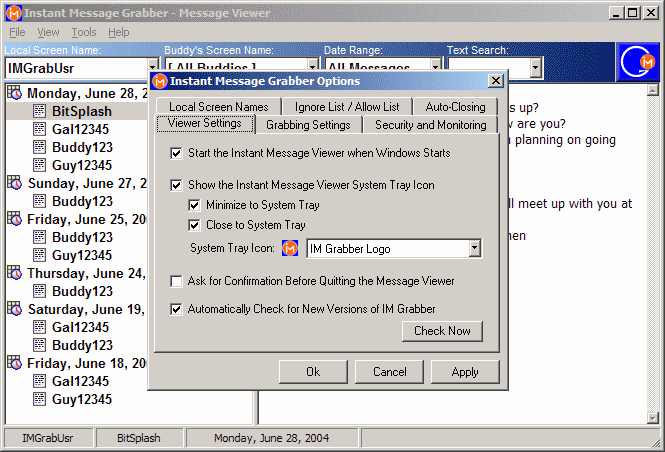
Task: Select the Thursday, June 24 date row
Action: (x=87, y=273)
